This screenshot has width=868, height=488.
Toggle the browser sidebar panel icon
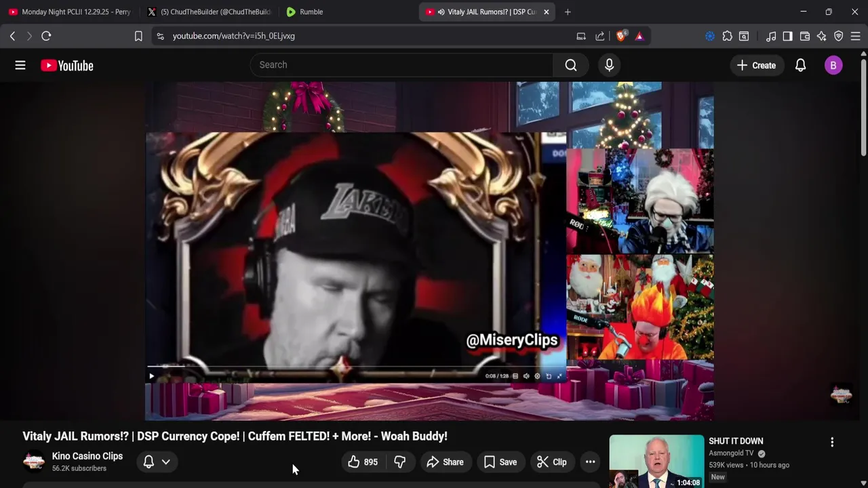tap(787, 36)
